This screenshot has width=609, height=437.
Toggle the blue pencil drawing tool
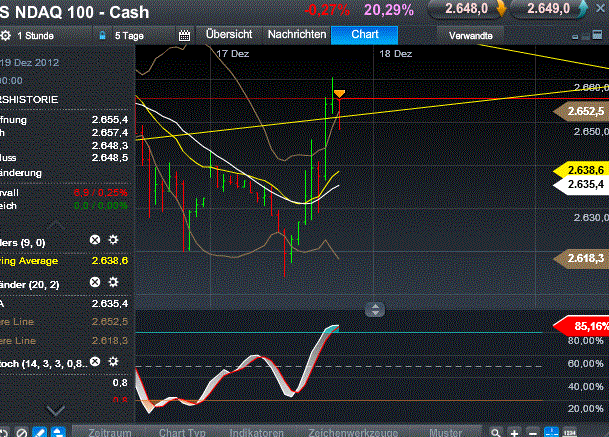(x=40, y=432)
